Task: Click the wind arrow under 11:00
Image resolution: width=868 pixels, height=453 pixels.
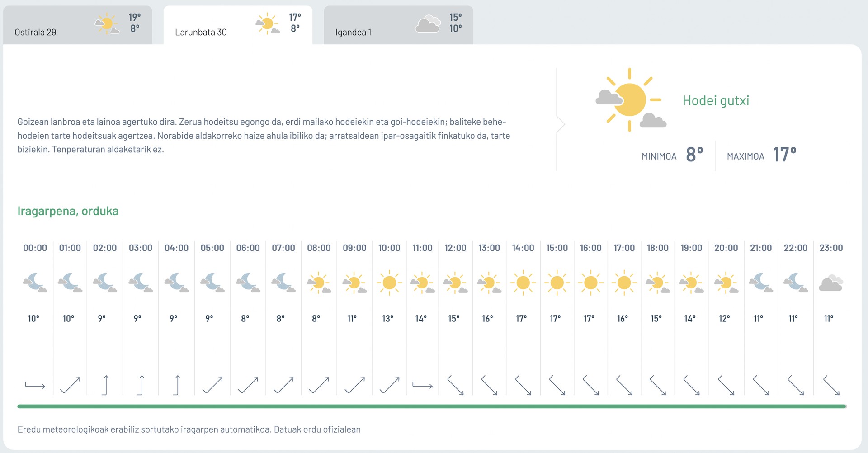Action: (x=423, y=386)
